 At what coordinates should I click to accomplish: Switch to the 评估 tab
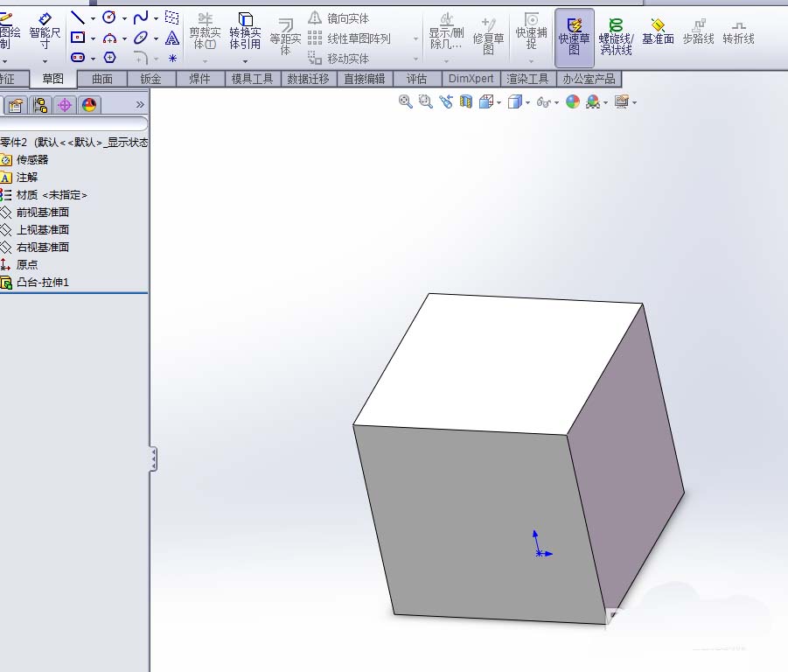416,79
